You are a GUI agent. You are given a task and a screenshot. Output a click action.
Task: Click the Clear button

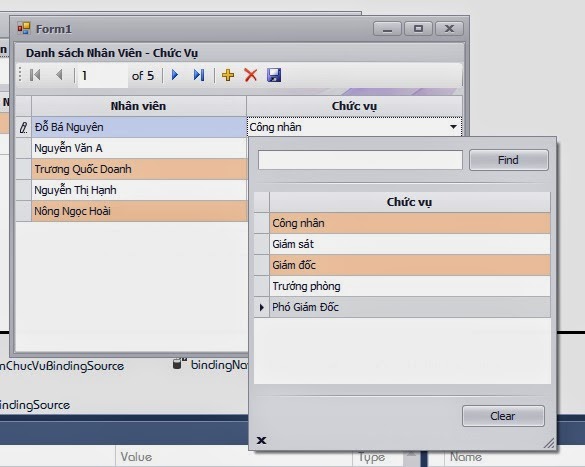(503, 416)
